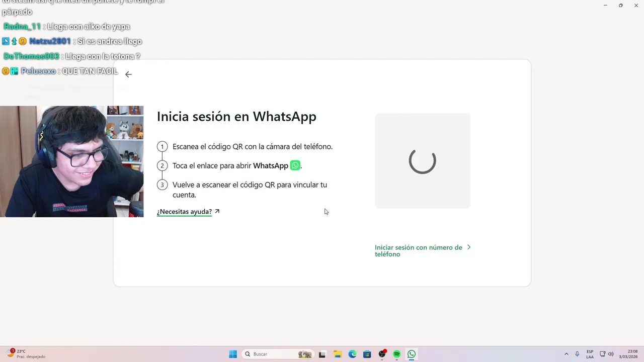Click the Inicia sesión en WhatsApp heading

pos(236,117)
